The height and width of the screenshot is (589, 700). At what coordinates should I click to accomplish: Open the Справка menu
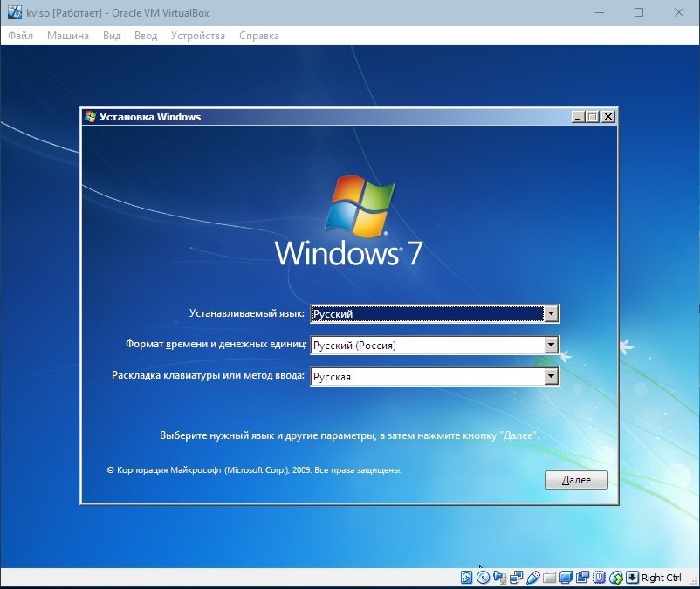click(259, 36)
